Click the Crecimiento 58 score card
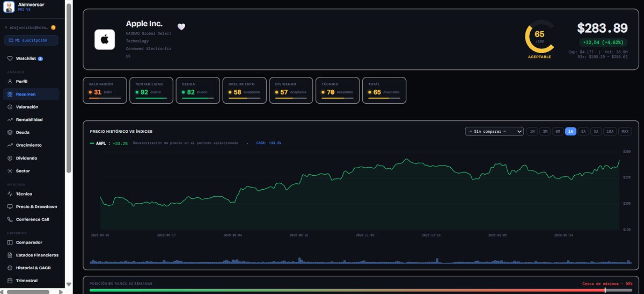This screenshot has height=294, width=644. 245,89
